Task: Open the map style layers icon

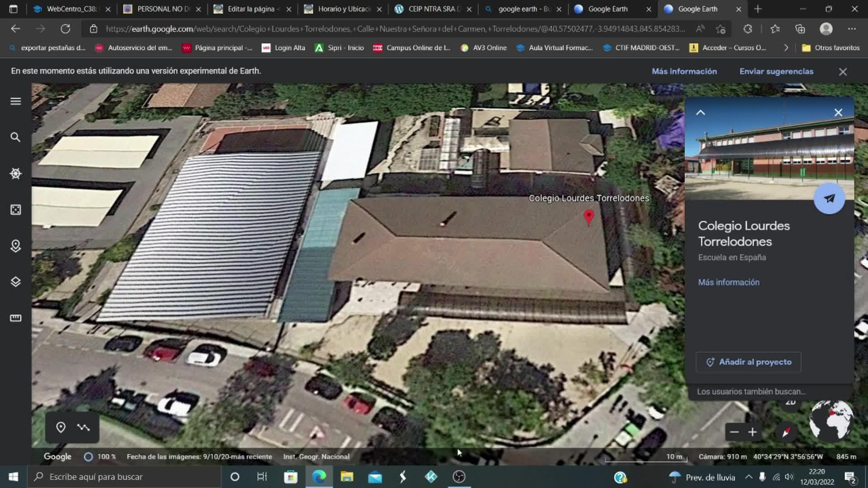Action: pyautogui.click(x=15, y=282)
